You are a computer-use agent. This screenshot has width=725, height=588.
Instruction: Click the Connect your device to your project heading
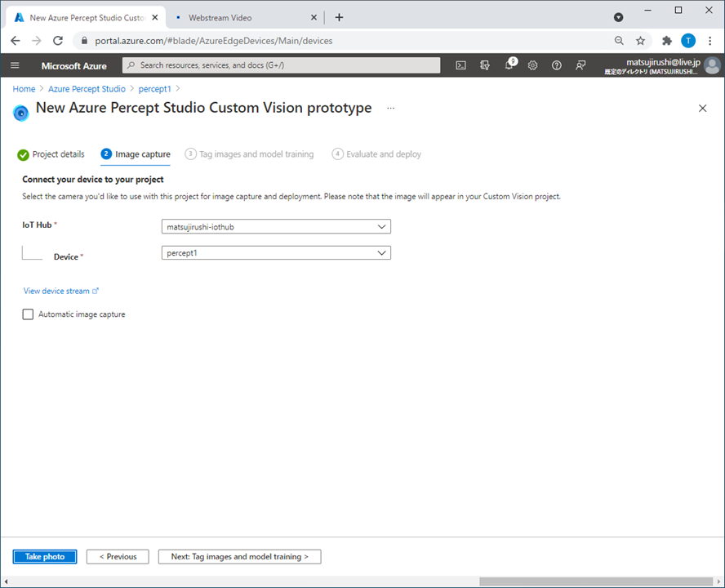[x=93, y=180]
